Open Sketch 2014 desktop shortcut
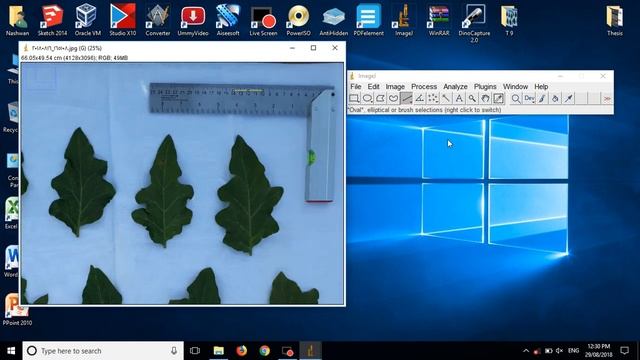The image size is (640, 360). (x=52, y=20)
